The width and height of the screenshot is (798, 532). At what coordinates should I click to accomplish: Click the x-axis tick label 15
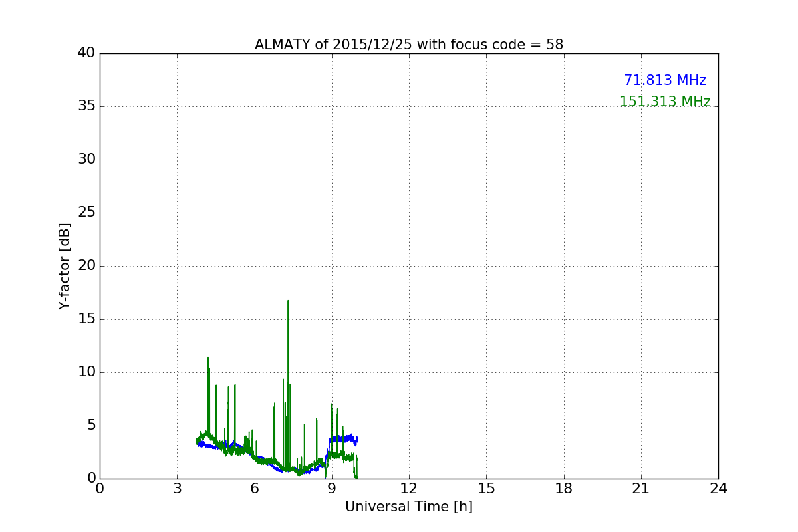[486, 489]
